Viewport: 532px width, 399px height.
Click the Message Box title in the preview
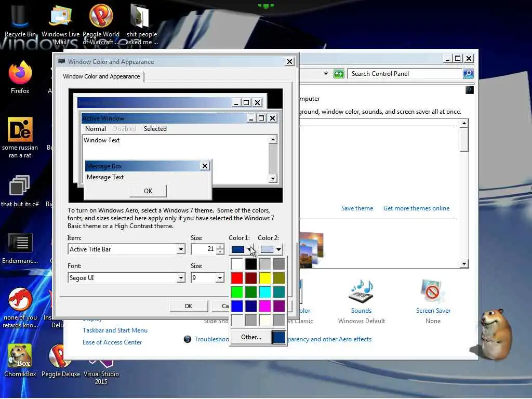click(x=104, y=166)
